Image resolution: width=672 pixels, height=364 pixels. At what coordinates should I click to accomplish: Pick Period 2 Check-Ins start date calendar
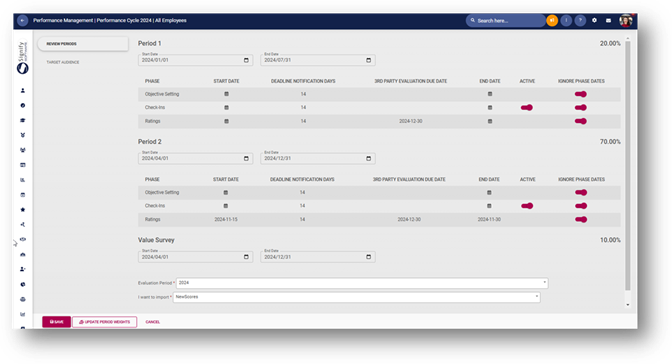226,206
